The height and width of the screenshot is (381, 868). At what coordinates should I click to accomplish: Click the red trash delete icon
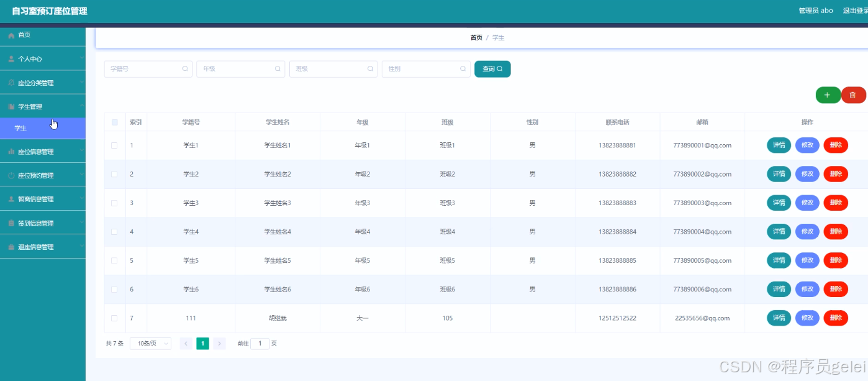[854, 94]
